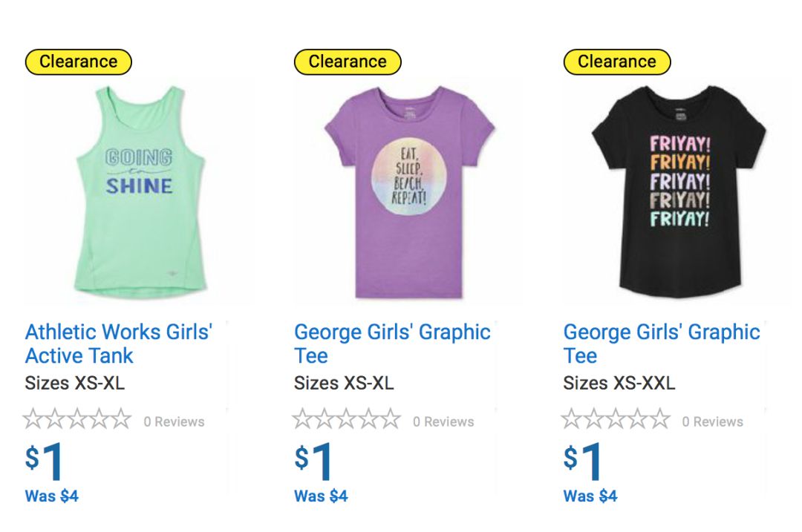Click the purple Eat Sleep Beach Repeat tee title link
802x532 pixels.
[392, 344]
